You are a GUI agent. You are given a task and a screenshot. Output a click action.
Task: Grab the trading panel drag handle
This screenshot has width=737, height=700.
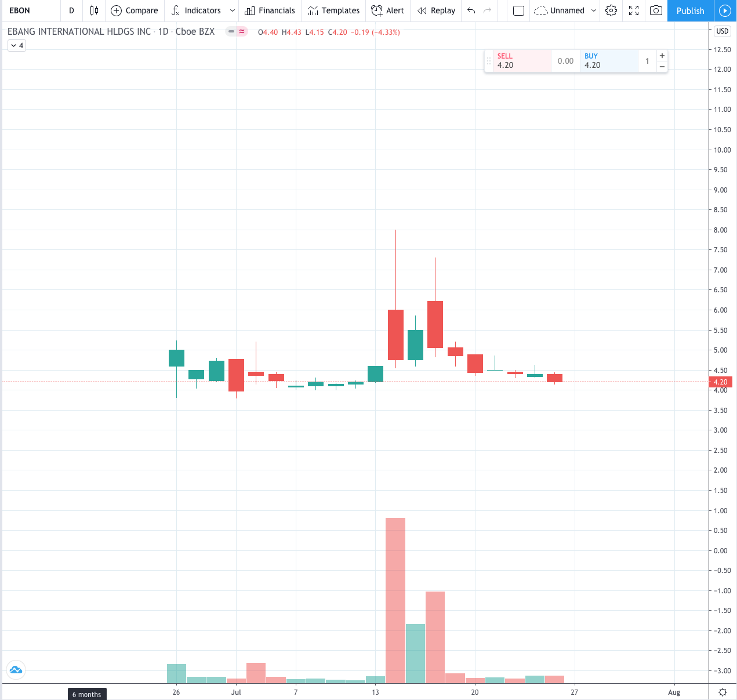tap(489, 61)
